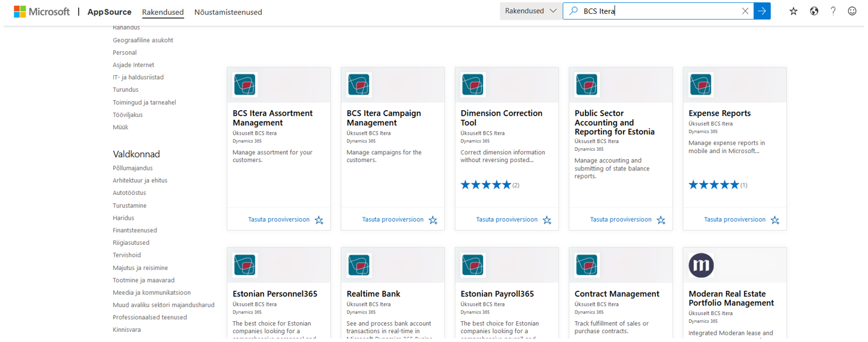Screen dimensions: 868x342
Task: Filter by Personal category
Action: pyautogui.click(x=125, y=52)
